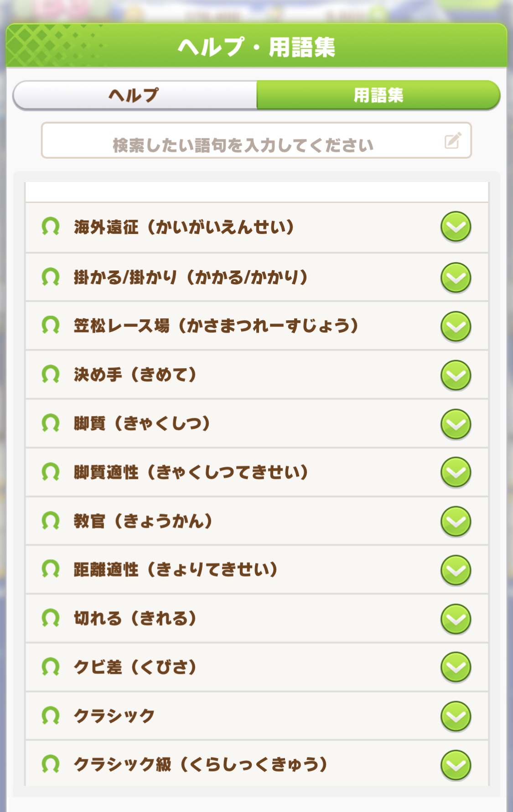Expand the 笠松レース場 entry chevron
The width and height of the screenshot is (513, 812).
[x=456, y=326]
